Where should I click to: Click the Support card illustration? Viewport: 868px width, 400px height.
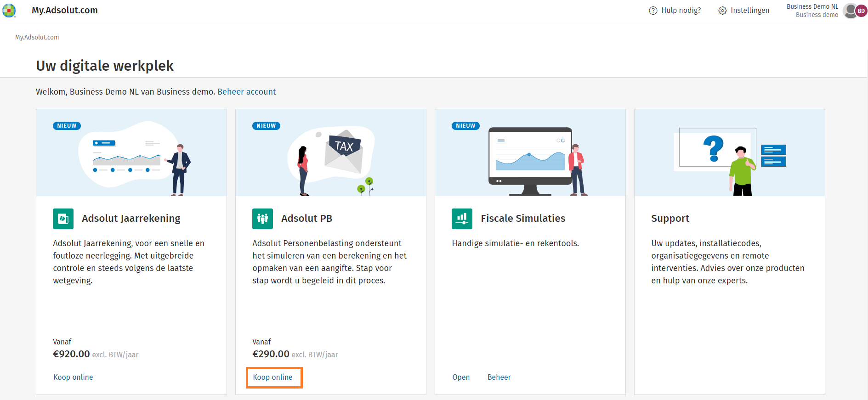(x=730, y=153)
